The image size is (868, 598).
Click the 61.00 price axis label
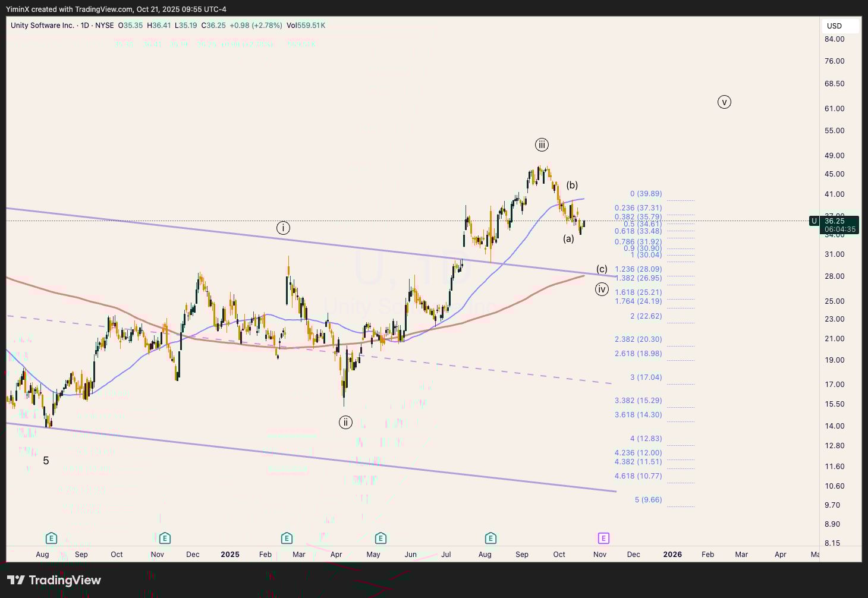pos(835,109)
